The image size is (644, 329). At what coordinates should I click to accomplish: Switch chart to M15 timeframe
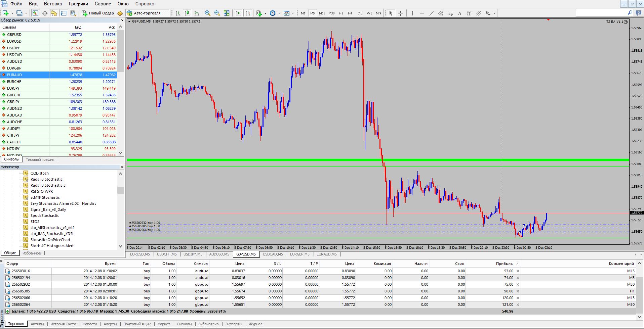click(x=322, y=13)
